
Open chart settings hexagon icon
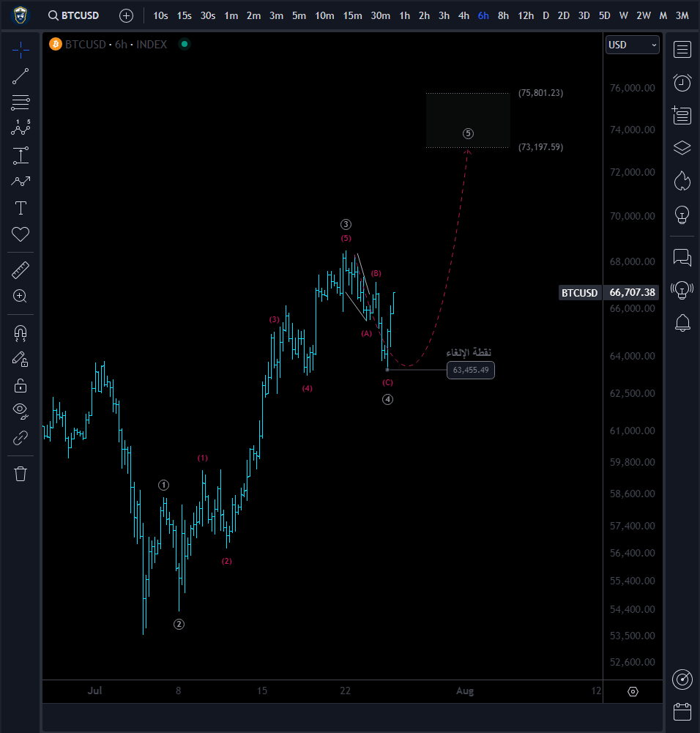(633, 691)
